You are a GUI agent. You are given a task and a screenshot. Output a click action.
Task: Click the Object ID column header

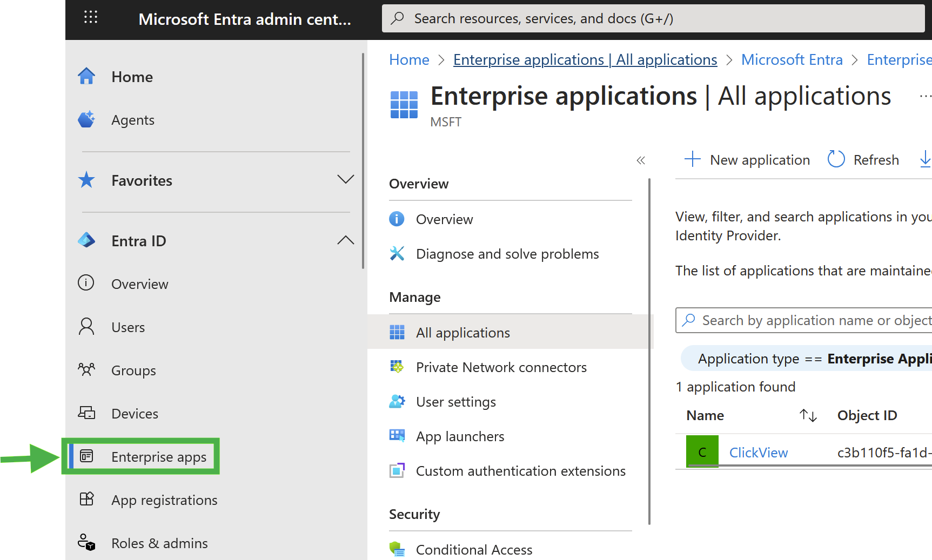867,415
